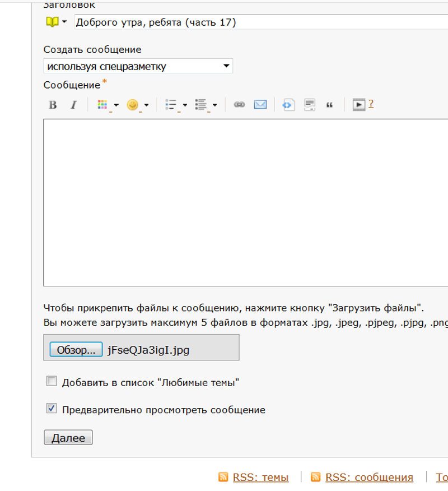Click the insert link chain icon
Screen dimensions: 448x491
(x=239, y=105)
